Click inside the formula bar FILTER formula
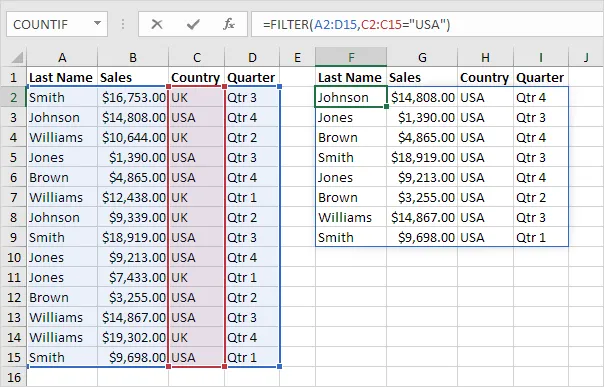This screenshot has height=387, width=604. coord(356,24)
